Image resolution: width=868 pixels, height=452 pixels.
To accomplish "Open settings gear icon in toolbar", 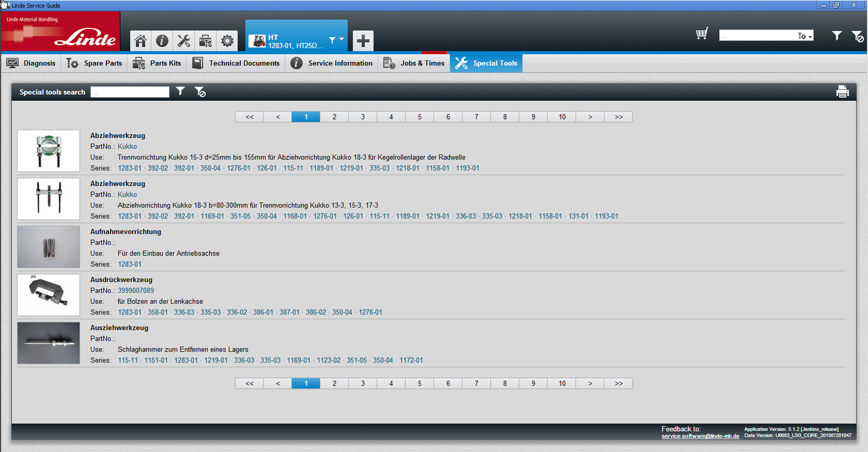I will point(227,41).
